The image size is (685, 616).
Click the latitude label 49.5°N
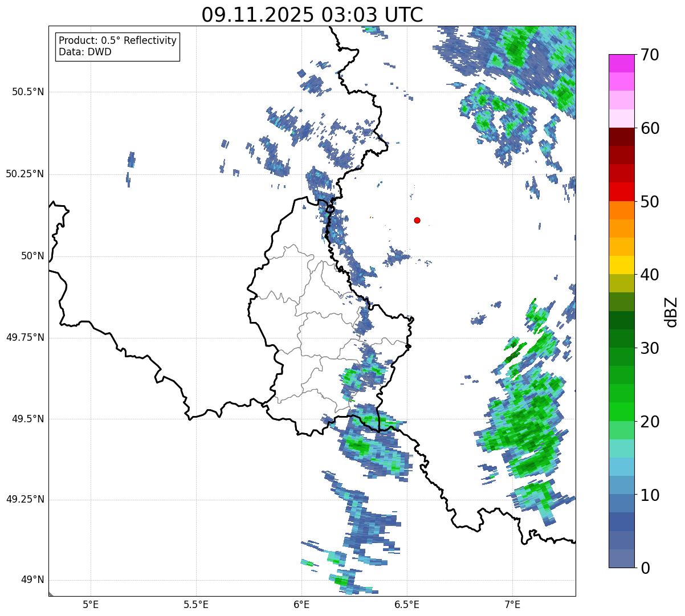coord(28,419)
